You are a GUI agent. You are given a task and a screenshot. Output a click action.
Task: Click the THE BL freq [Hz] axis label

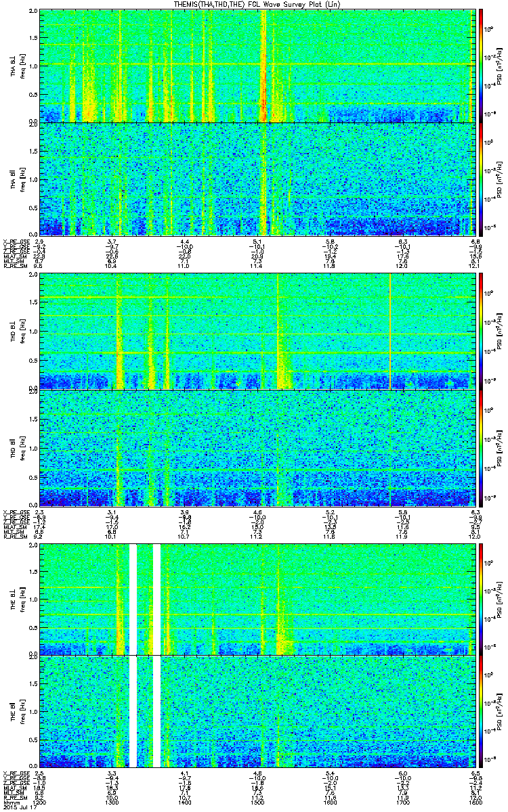pyautogui.click(x=22, y=599)
